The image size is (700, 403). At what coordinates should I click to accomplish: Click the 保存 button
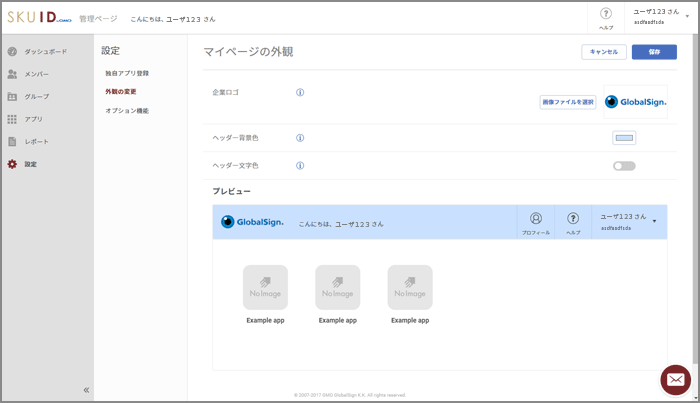pyautogui.click(x=654, y=52)
